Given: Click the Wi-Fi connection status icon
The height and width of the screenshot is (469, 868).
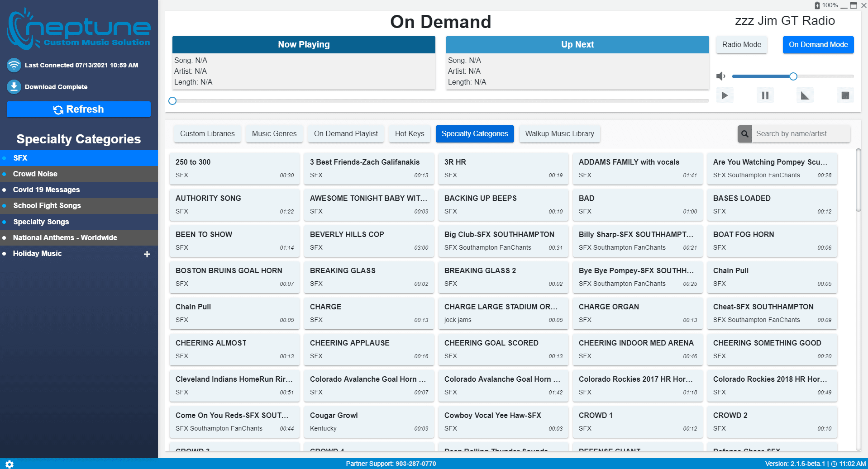Looking at the screenshot, I should pyautogui.click(x=14, y=65).
